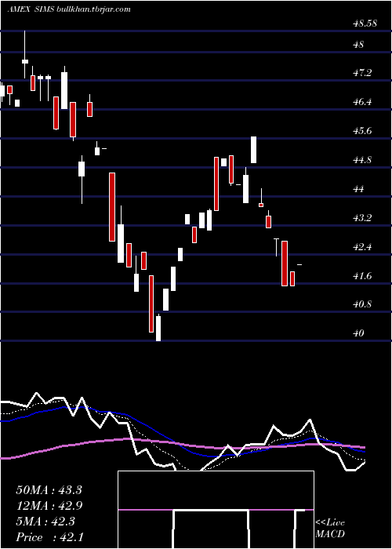This screenshot has width=392, height=549.
Task: Click the 43.2 price axis label
Action: (x=362, y=218)
